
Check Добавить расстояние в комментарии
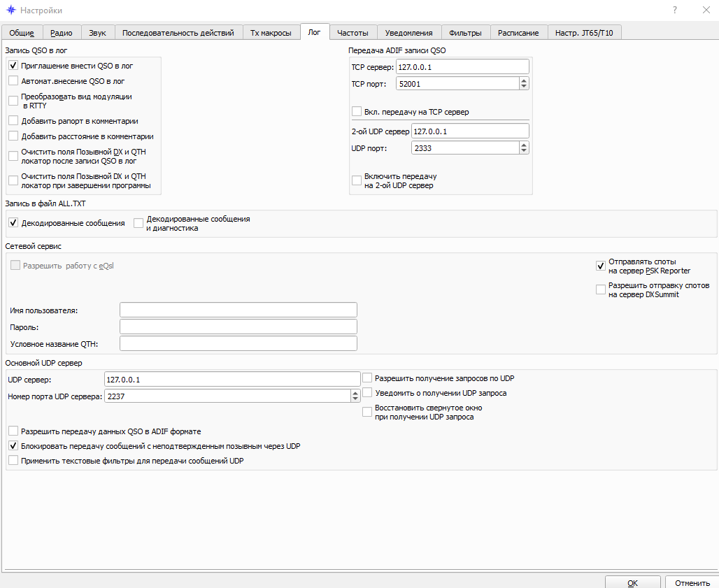tap(13, 136)
